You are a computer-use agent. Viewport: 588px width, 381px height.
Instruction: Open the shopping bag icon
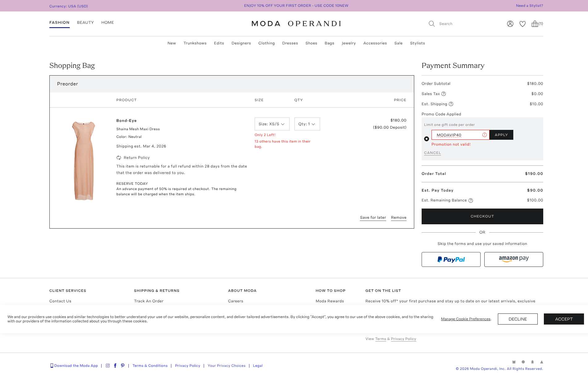(535, 24)
